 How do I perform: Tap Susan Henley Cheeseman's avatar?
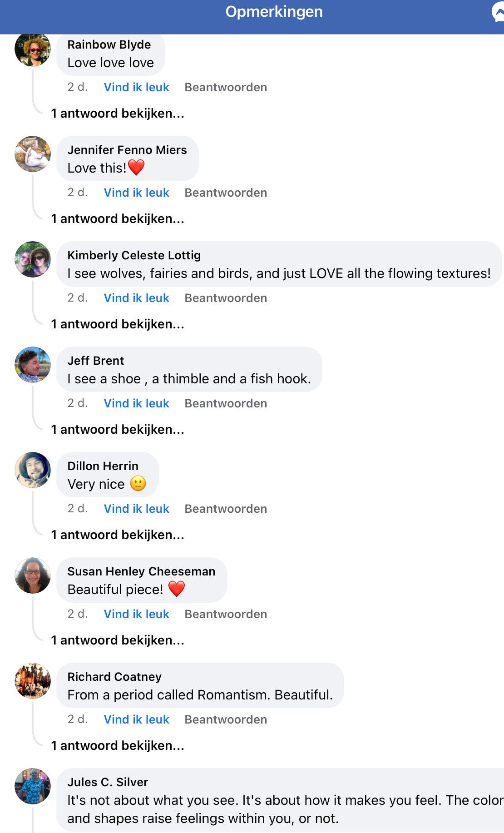click(x=33, y=575)
